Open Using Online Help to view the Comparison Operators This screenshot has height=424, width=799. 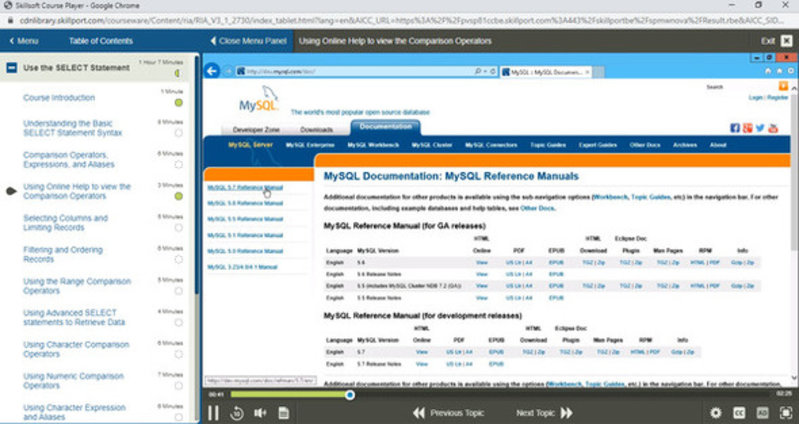click(77, 191)
